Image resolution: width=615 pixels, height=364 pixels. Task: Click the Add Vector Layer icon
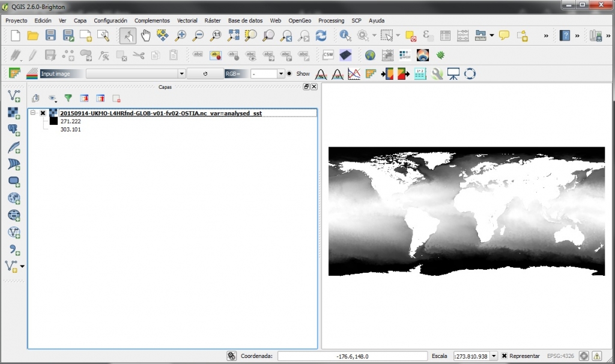pyautogui.click(x=14, y=95)
